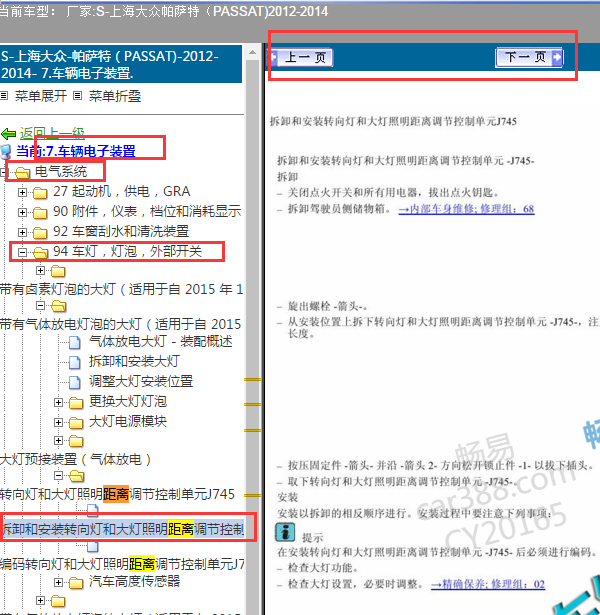This screenshot has height=615, width=600.
Task: Open link 精确保养; 修理组: 02
Action: [488, 584]
